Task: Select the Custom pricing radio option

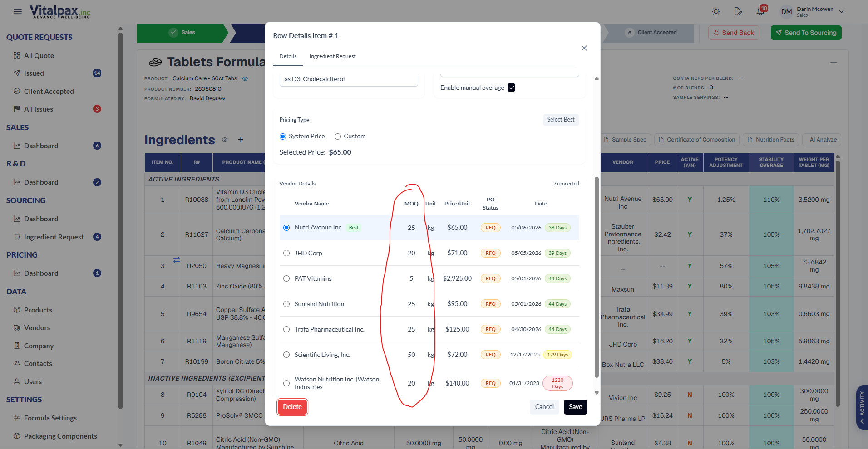Action: [338, 137]
